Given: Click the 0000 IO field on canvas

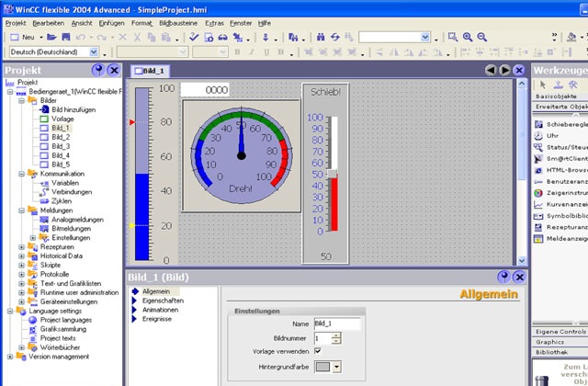Looking at the screenshot, I should [x=205, y=90].
